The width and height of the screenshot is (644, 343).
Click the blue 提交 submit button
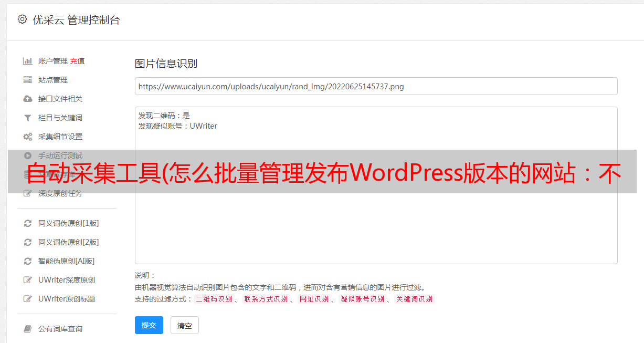(149, 325)
